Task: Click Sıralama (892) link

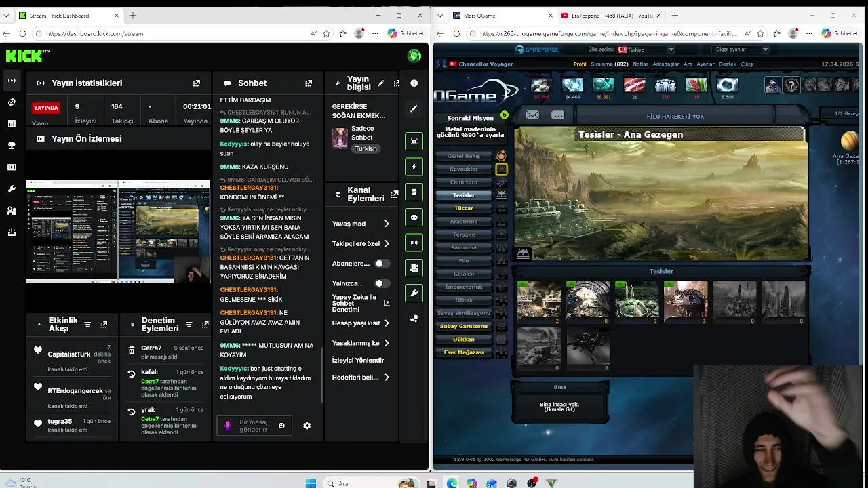Action: click(610, 64)
